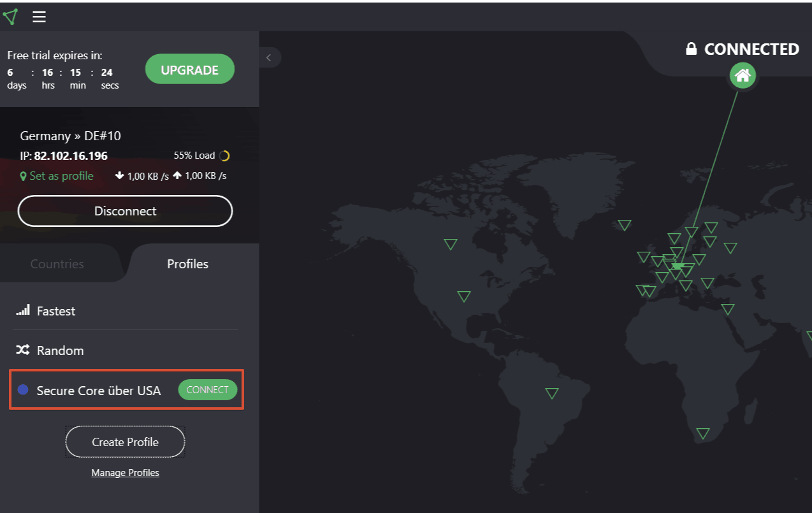Viewport: 812px width, 513px height.
Task: Choose the Fastest profile row
Action: pos(125,311)
